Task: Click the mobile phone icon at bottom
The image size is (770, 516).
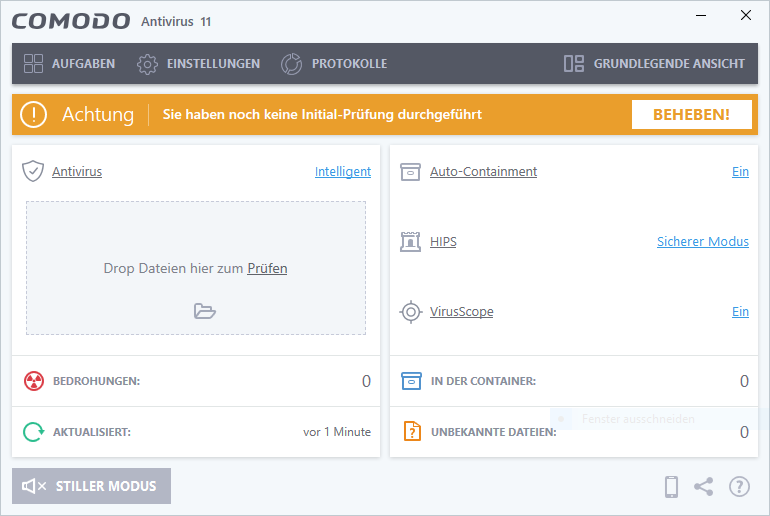Action: click(672, 487)
